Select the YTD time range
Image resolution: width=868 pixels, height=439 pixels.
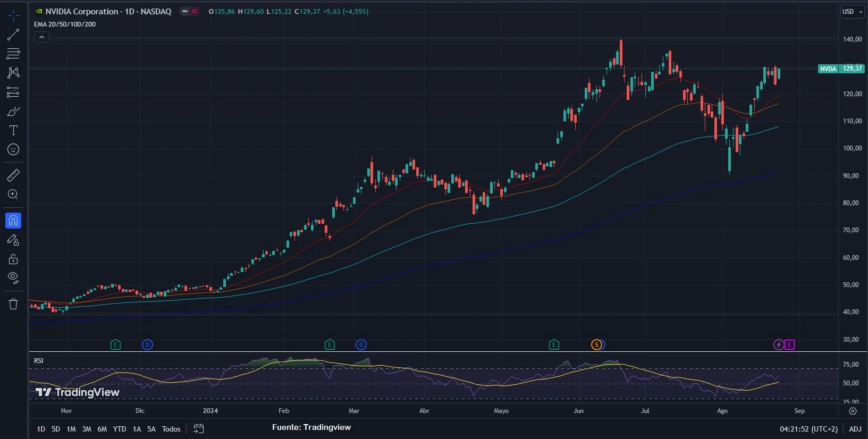point(120,429)
